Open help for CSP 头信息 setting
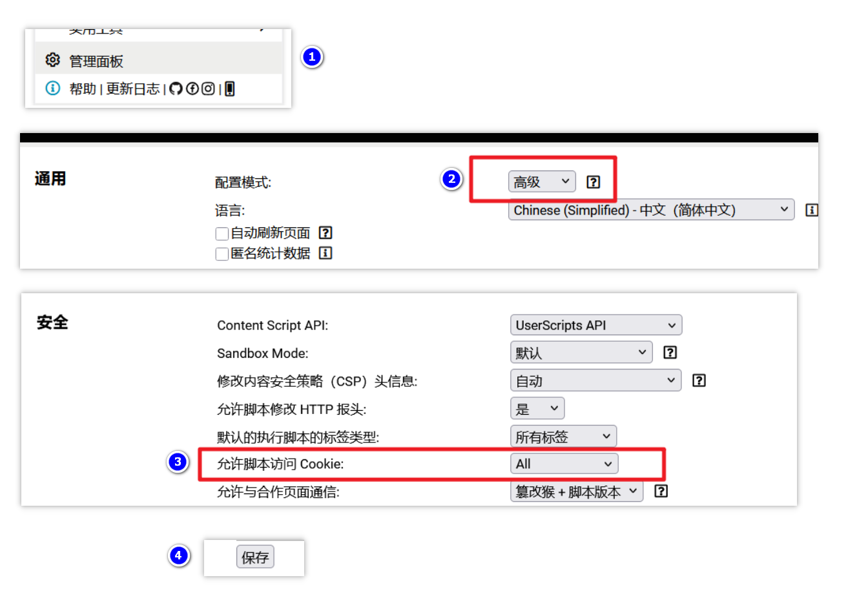This screenshot has height=591, width=868. click(x=699, y=380)
